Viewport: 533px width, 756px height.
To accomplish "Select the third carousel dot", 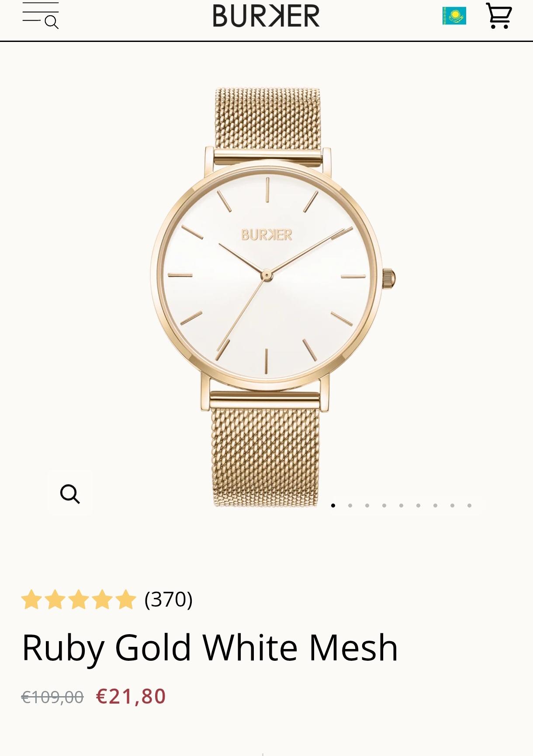I will (367, 505).
